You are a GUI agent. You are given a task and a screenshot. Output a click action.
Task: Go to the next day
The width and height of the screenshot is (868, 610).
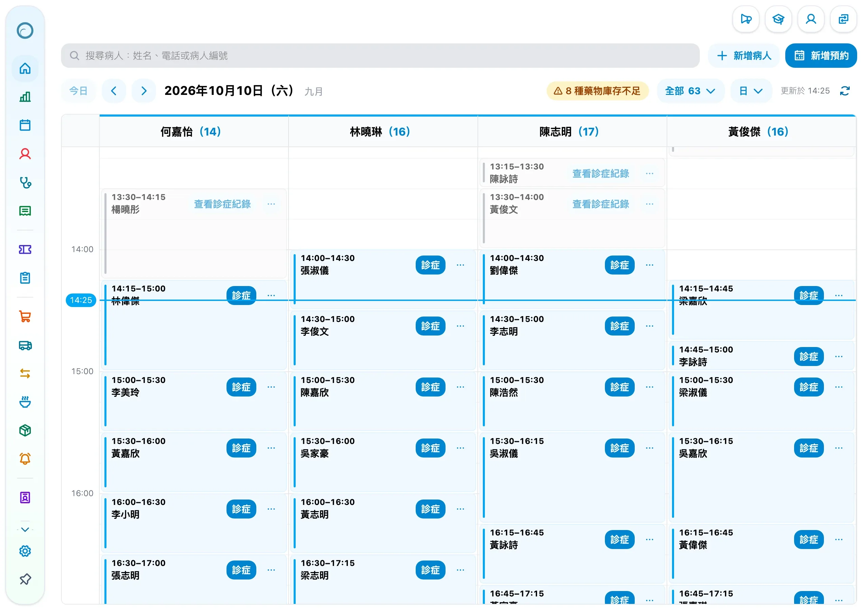144,91
